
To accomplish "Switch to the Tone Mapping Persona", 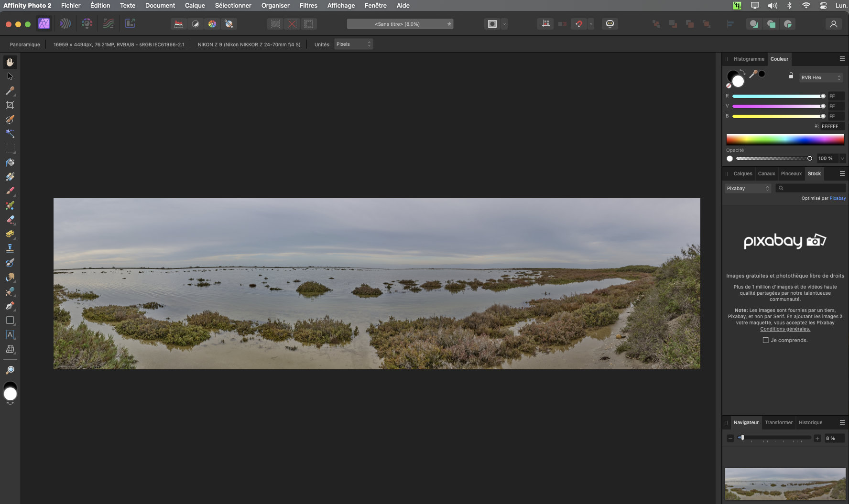I will (x=109, y=23).
